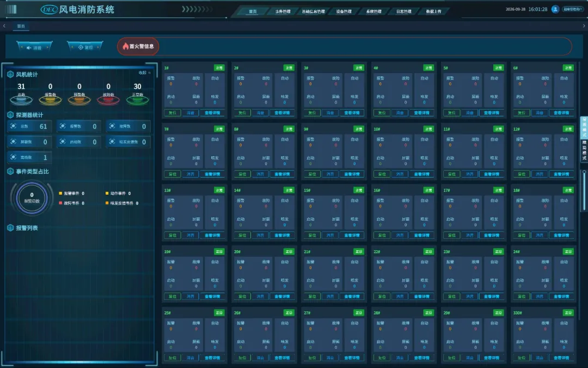The image size is (588, 368).
Task: Click the tab bar right arrow
Action: click(584, 26)
